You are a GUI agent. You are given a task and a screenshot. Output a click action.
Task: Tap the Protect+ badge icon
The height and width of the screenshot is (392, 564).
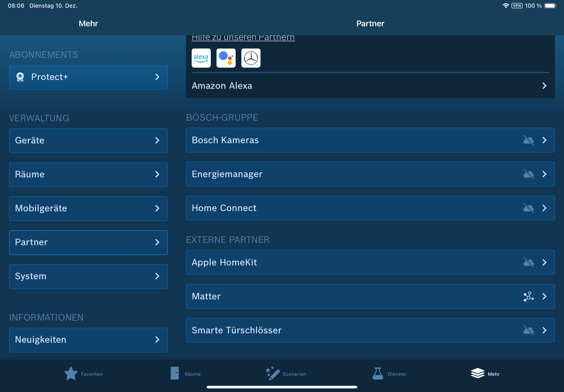coord(20,77)
